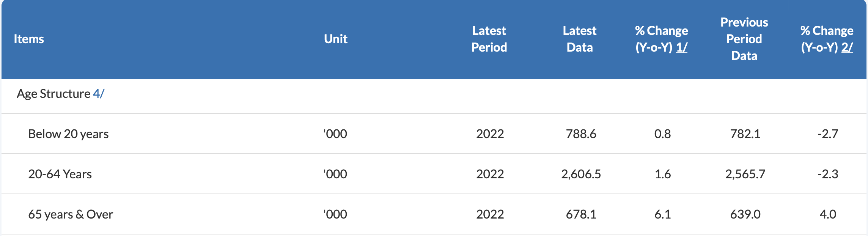This screenshot has height=236, width=868.
Task: Click previous period value 639.0
Action: point(745,214)
